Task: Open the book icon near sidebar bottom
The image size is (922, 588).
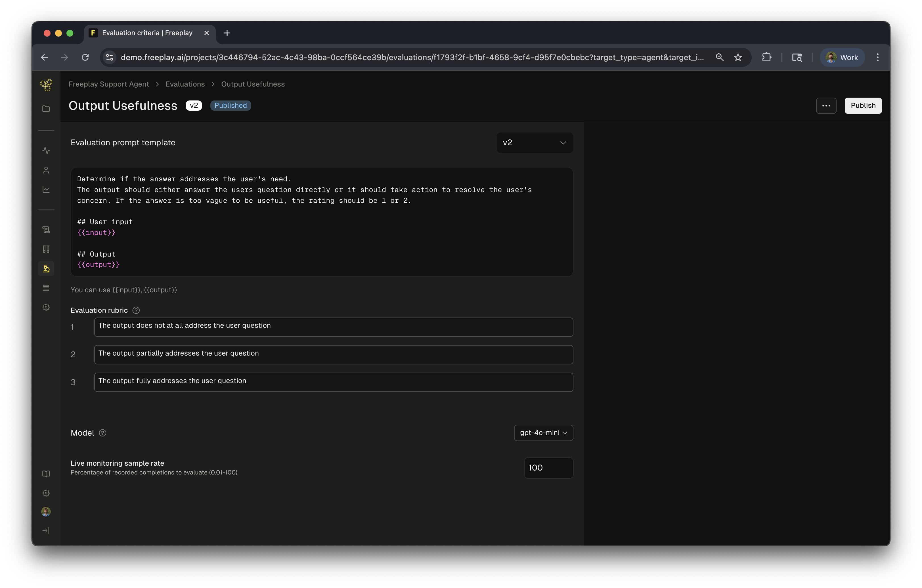Action: pos(46,474)
